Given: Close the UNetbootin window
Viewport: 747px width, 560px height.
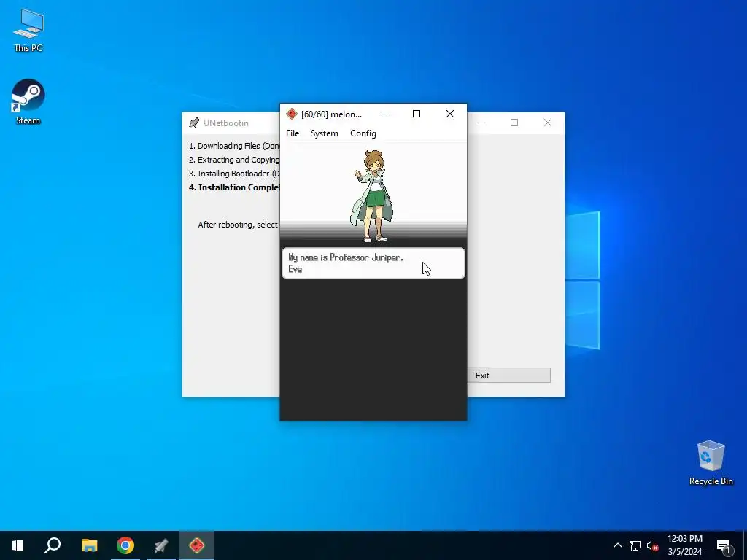Looking at the screenshot, I should (548, 122).
